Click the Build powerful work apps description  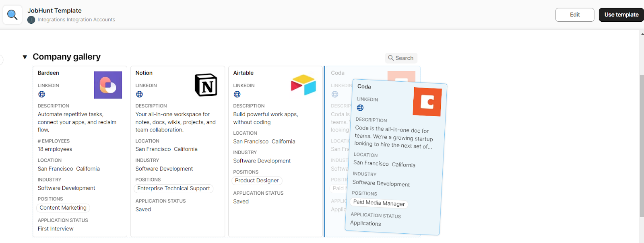[266, 118]
